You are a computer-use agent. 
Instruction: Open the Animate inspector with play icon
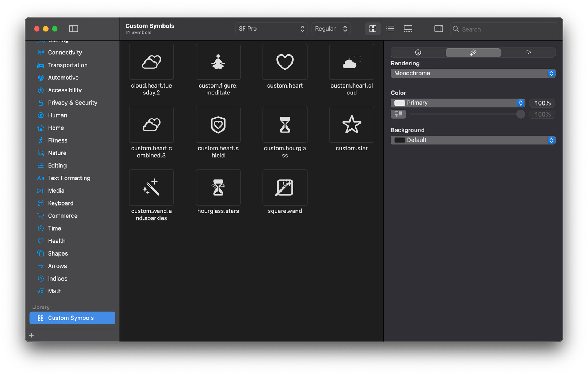coord(528,52)
